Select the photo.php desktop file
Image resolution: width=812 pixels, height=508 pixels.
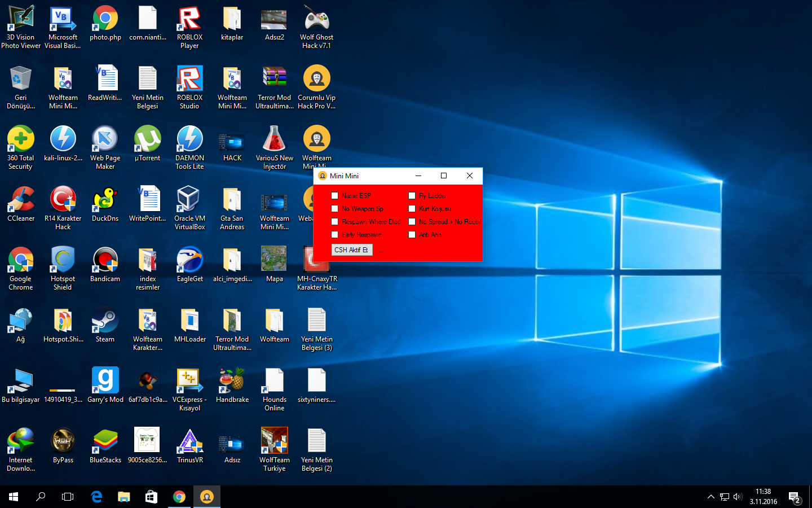coord(105,24)
